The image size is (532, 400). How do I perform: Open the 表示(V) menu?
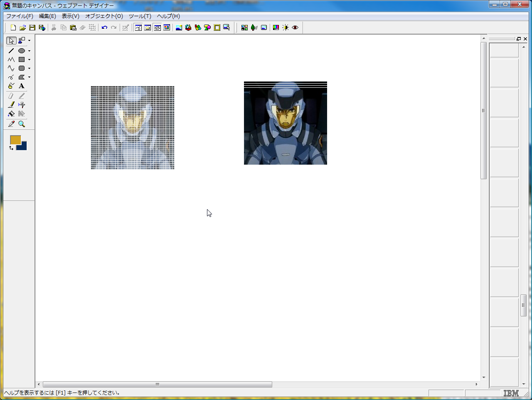(x=71, y=16)
